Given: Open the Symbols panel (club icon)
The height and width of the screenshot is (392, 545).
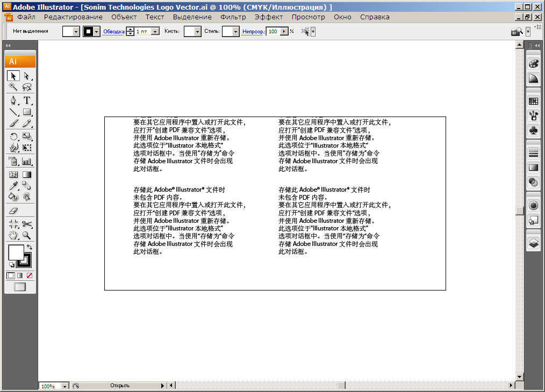Looking at the screenshot, I should click(533, 130).
